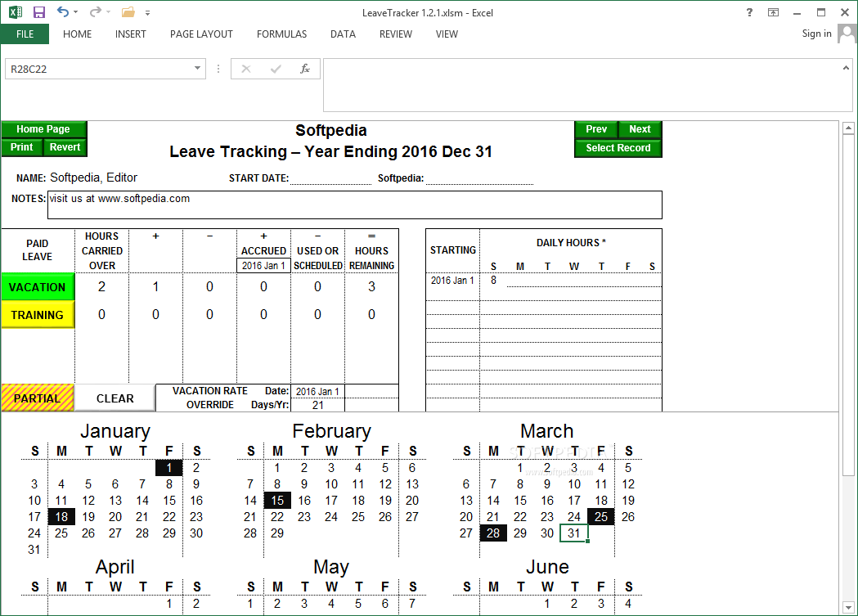
Task: Click the CLEAR button
Action: (x=115, y=398)
